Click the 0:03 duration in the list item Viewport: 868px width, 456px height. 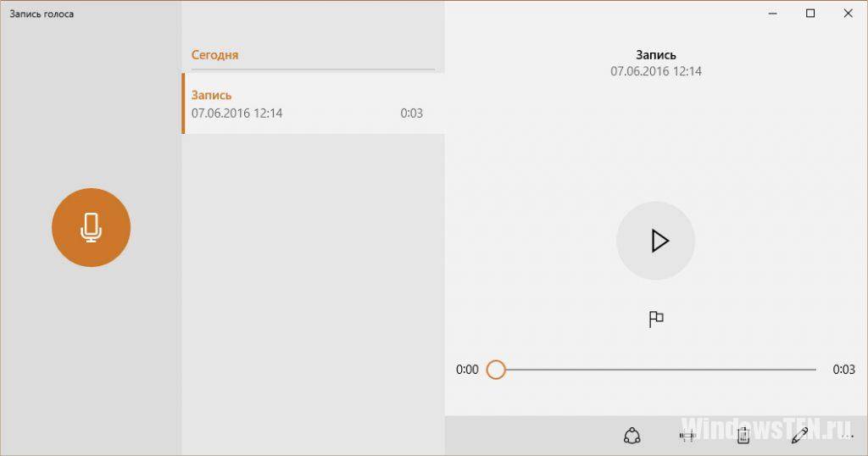pyautogui.click(x=411, y=114)
